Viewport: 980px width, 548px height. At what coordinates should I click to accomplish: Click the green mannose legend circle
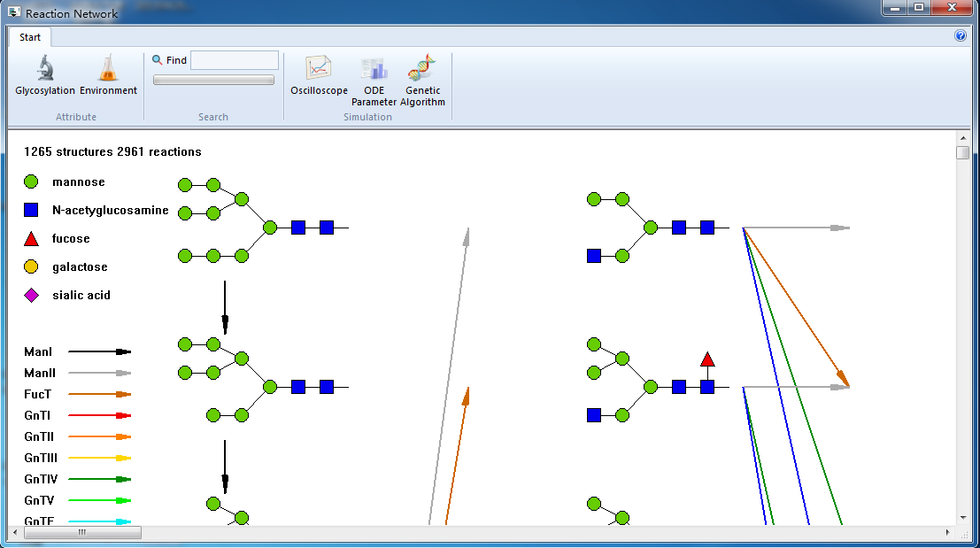click(31, 181)
